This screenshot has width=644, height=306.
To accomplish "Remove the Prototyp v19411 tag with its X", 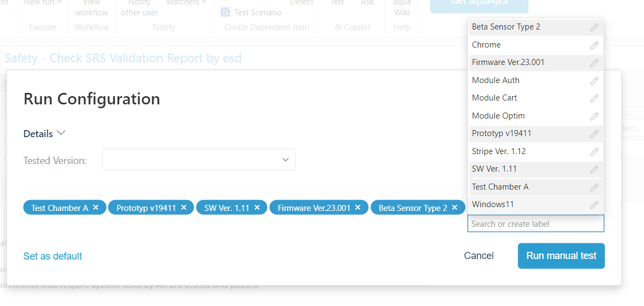I will click(x=184, y=208).
